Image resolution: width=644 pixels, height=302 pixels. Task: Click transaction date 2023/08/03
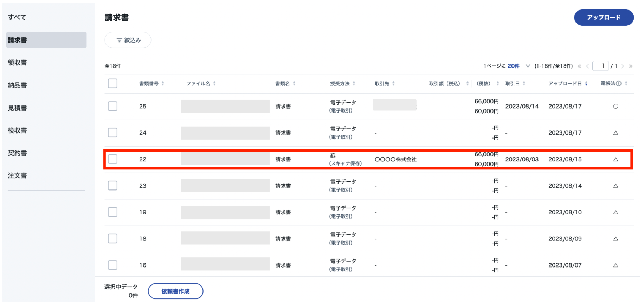522,159
